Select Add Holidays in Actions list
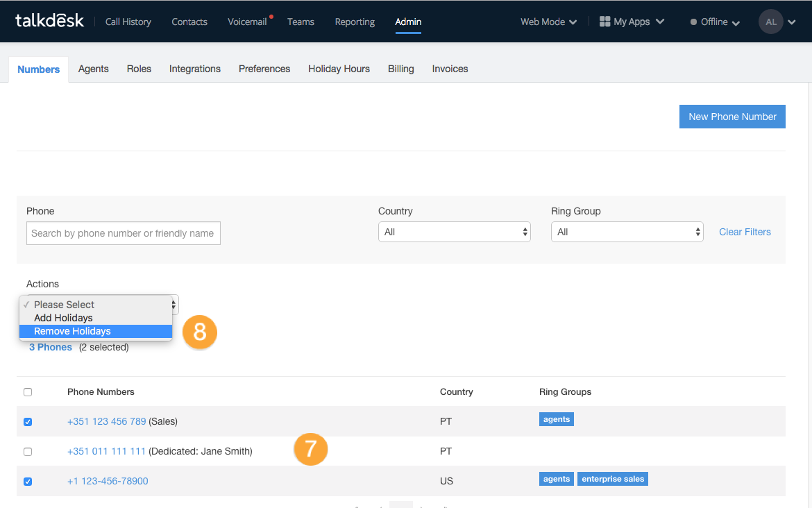 [x=96, y=318]
